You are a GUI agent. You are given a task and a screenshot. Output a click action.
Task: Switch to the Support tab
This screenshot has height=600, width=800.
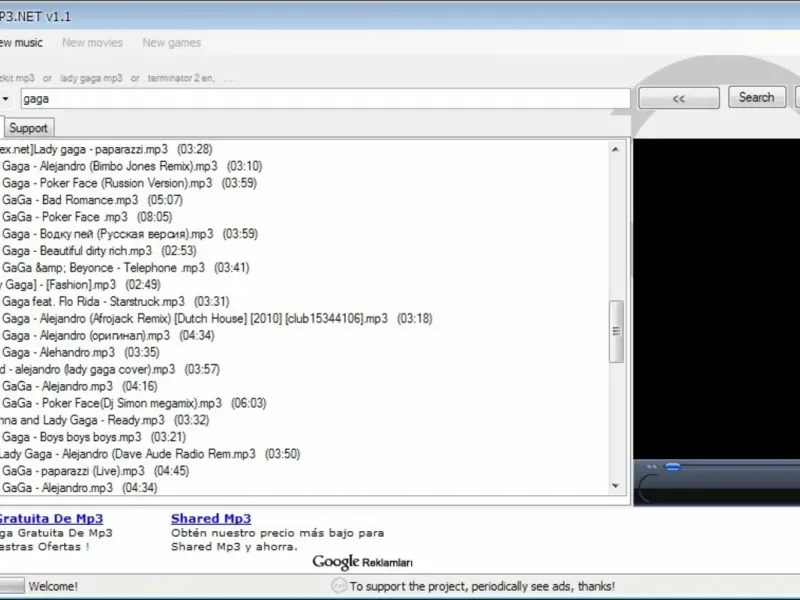point(28,128)
